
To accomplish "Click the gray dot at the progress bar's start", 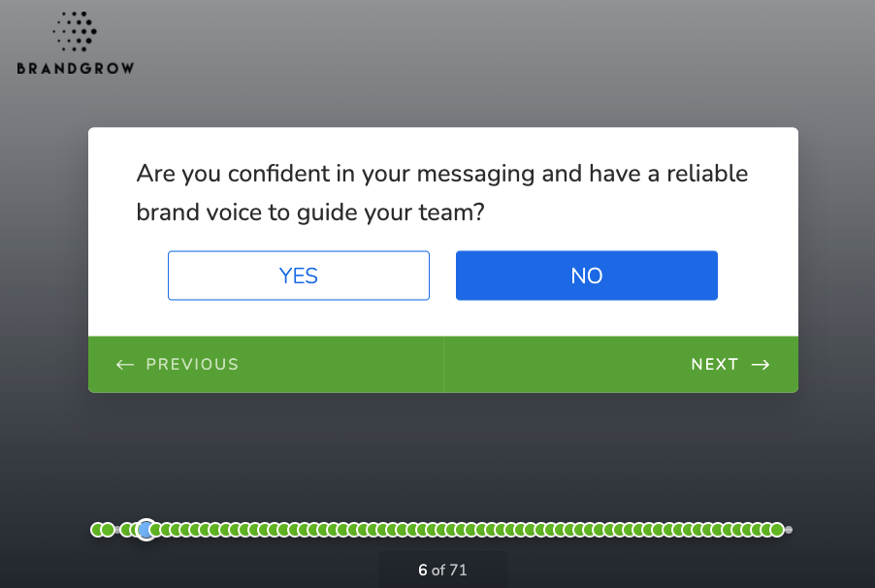I will 116,529.
